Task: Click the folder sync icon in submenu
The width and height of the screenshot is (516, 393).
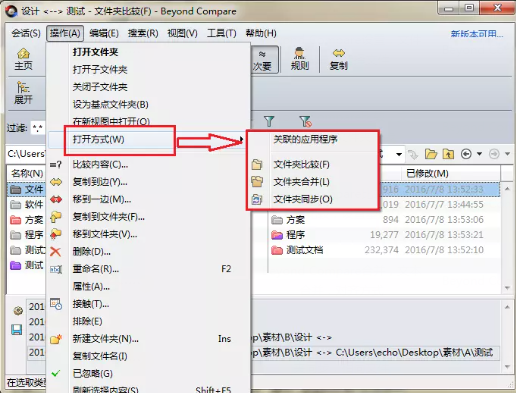Action: (257, 199)
